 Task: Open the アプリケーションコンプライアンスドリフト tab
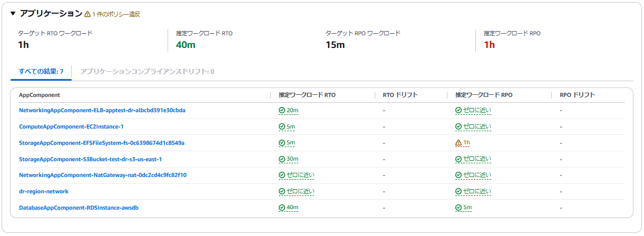[147, 71]
